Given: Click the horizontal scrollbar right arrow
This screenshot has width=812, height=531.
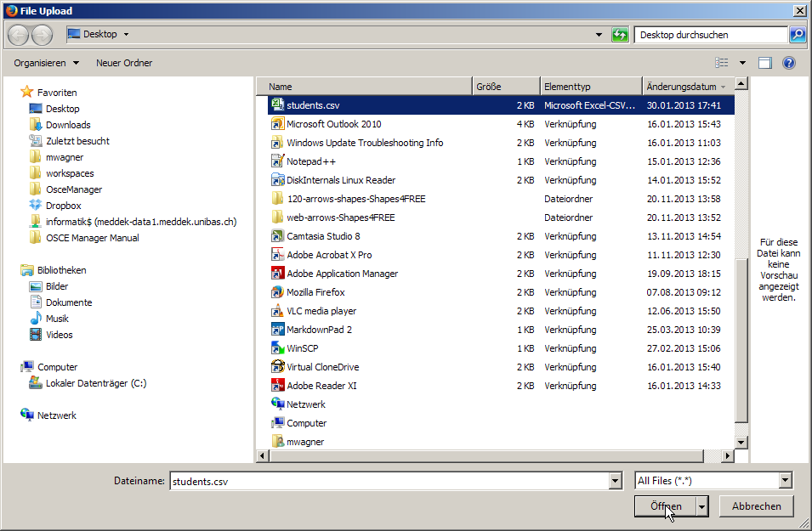Looking at the screenshot, I should 728,455.
